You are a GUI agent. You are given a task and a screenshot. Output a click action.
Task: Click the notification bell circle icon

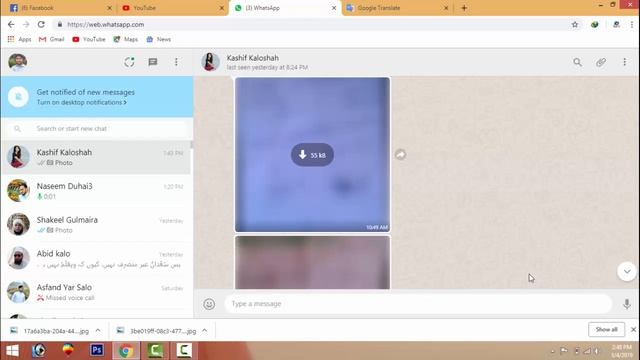18,97
